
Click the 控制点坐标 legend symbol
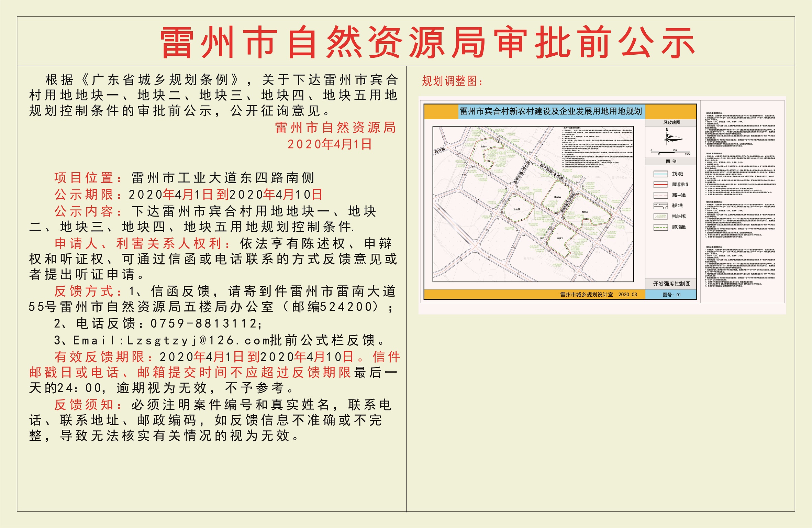pyautogui.click(x=660, y=217)
